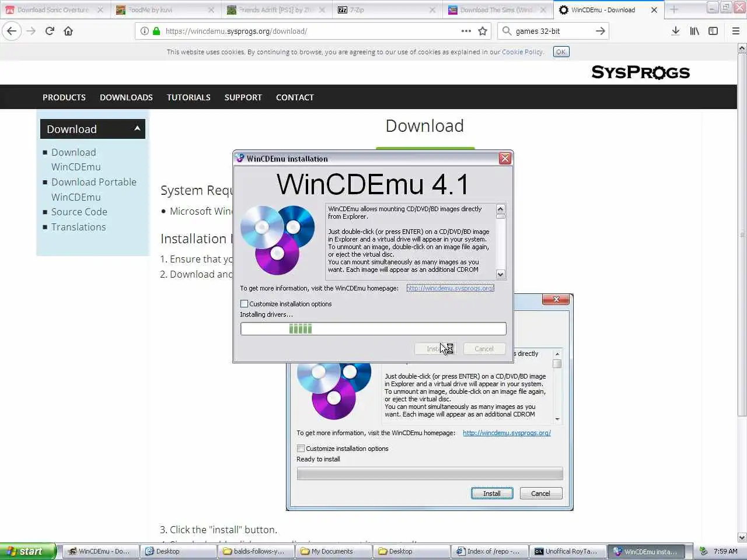This screenshot has height=560, width=747.
Task: Open the Cookie Policy link
Action: pyautogui.click(x=522, y=52)
